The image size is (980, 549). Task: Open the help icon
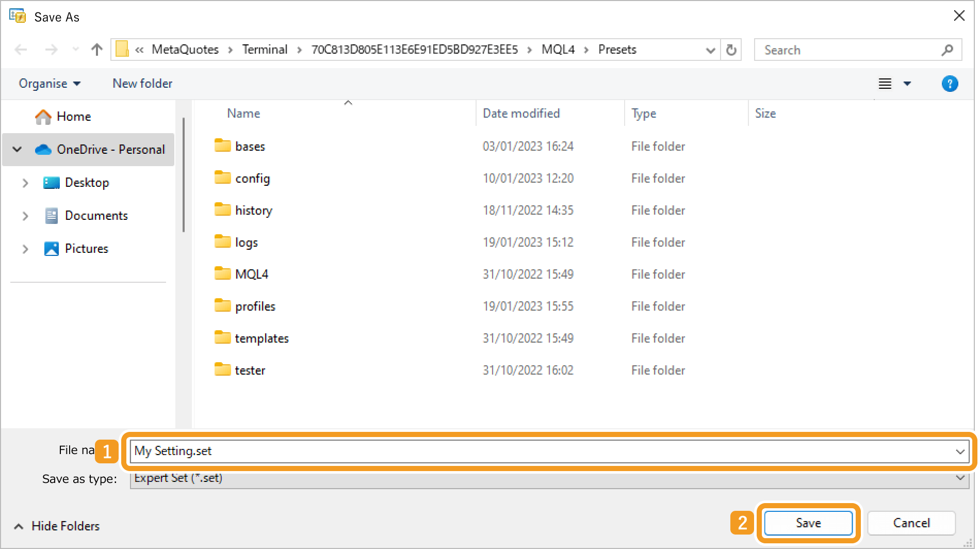pos(950,83)
